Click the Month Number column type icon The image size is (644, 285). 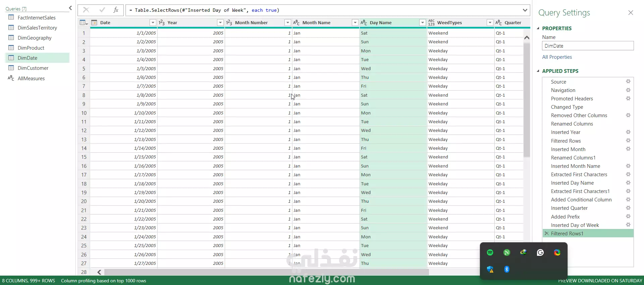(229, 22)
